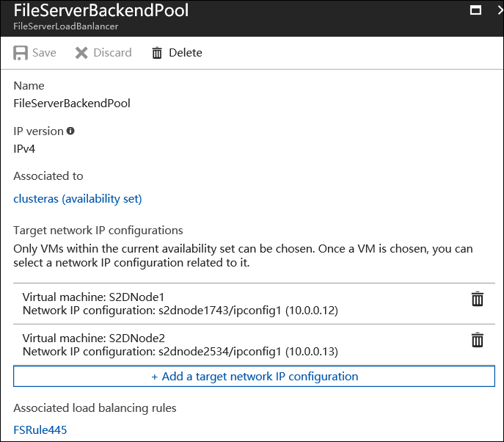Click the FileServerLoadBanlancer subtitle
The image size is (504, 442).
pos(65,26)
